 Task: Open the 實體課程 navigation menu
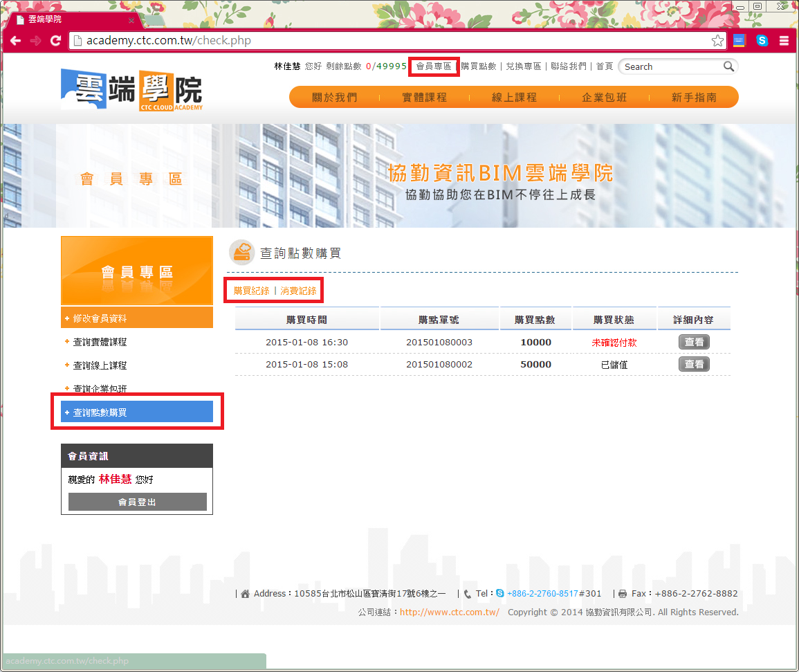424,98
